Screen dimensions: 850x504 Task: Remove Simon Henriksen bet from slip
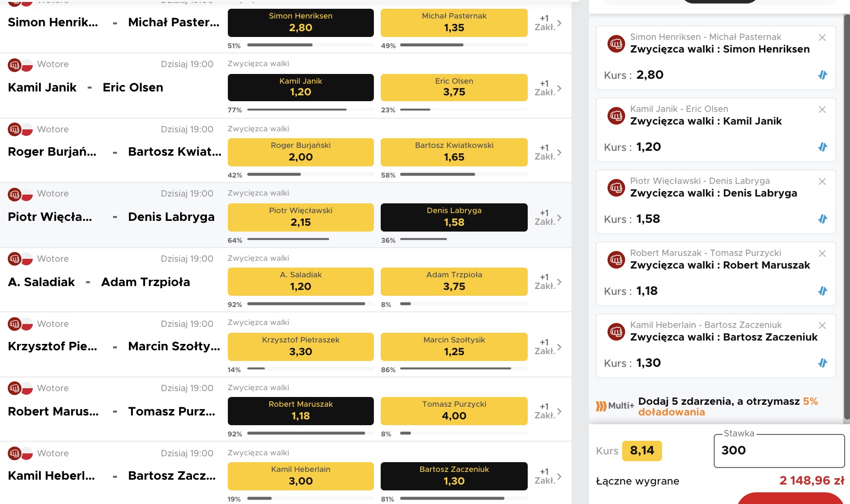coord(822,37)
